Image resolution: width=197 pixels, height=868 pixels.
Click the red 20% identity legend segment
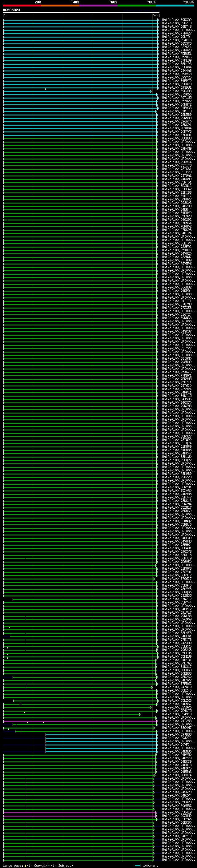[x=22, y=6]
